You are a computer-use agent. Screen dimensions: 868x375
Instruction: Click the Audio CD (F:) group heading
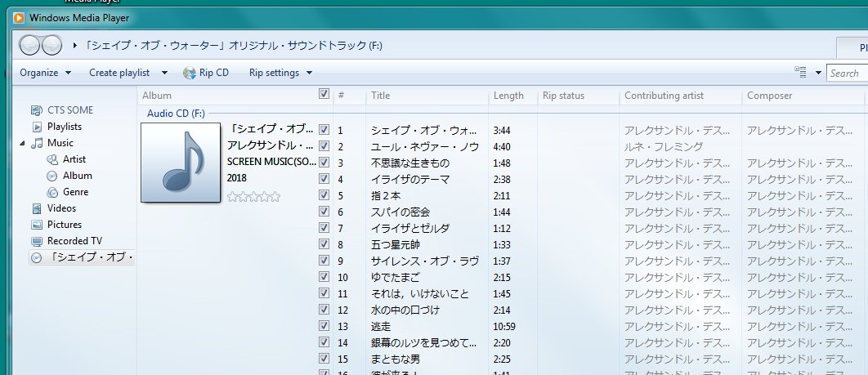pyautogui.click(x=176, y=114)
